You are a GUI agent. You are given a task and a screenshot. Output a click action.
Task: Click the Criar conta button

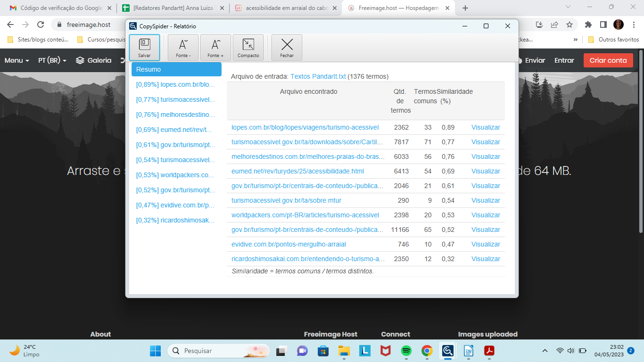(608, 60)
